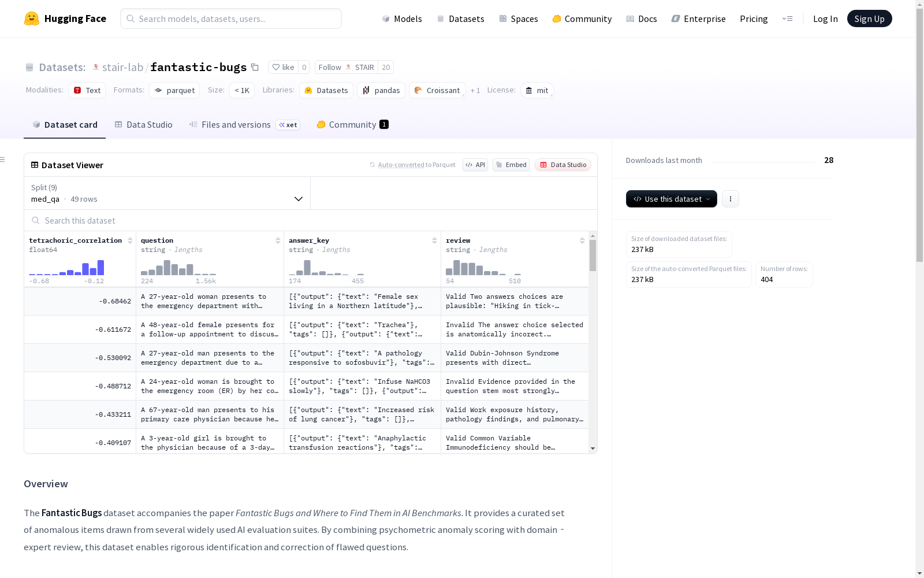Switch to the Data Studio tab
Image resolution: width=924 pixels, height=578 pixels.
[143, 124]
